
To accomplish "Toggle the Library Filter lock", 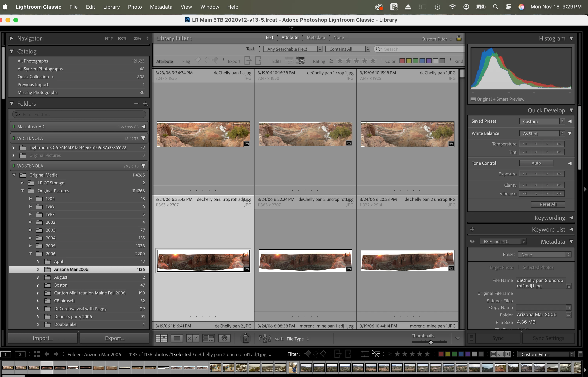I will click(x=459, y=38).
